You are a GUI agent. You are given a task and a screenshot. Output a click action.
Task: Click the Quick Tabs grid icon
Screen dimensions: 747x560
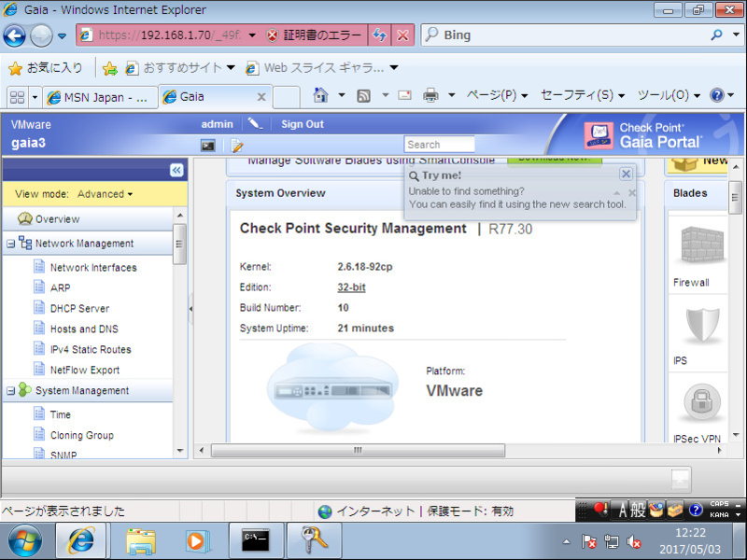[17, 97]
